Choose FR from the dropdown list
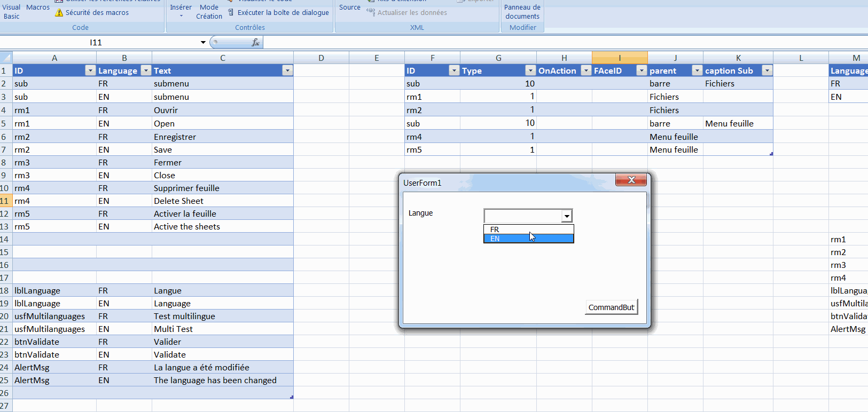The height and width of the screenshot is (412, 868). click(529, 229)
